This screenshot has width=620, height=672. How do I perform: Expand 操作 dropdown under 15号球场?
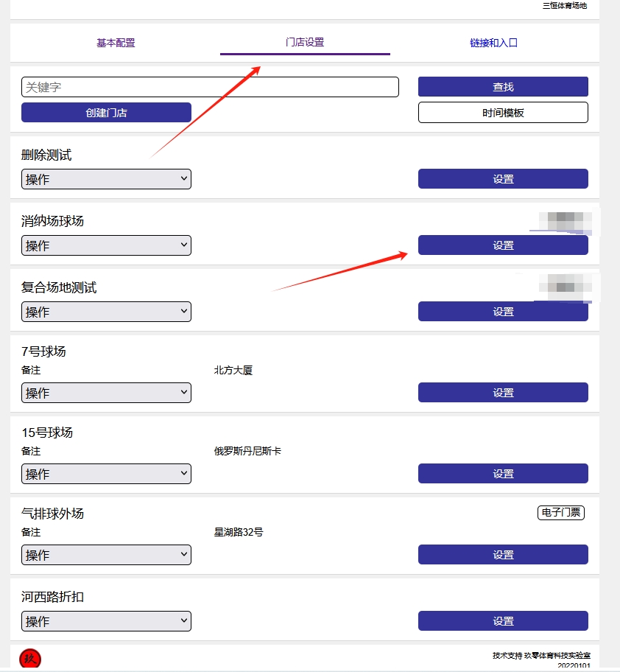coord(106,474)
